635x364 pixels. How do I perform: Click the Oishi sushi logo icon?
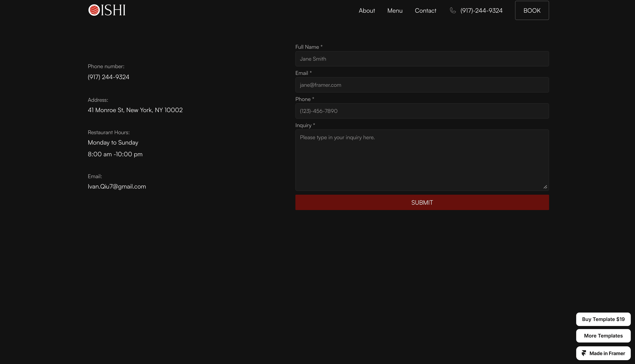pos(94,10)
